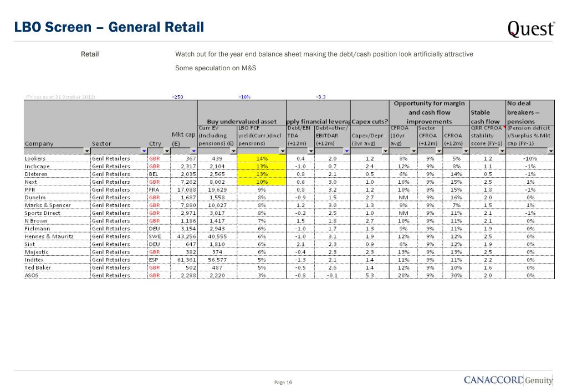Open the Pension deficit filter dropdown
Screen dimensions: 567x392
[x=551, y=151]
